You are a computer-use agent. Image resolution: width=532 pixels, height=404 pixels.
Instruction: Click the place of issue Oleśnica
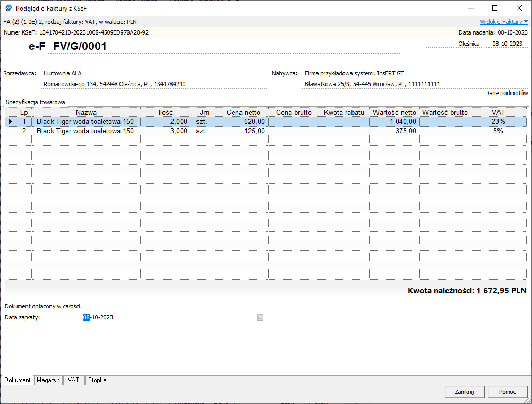[x=469, y=44]
